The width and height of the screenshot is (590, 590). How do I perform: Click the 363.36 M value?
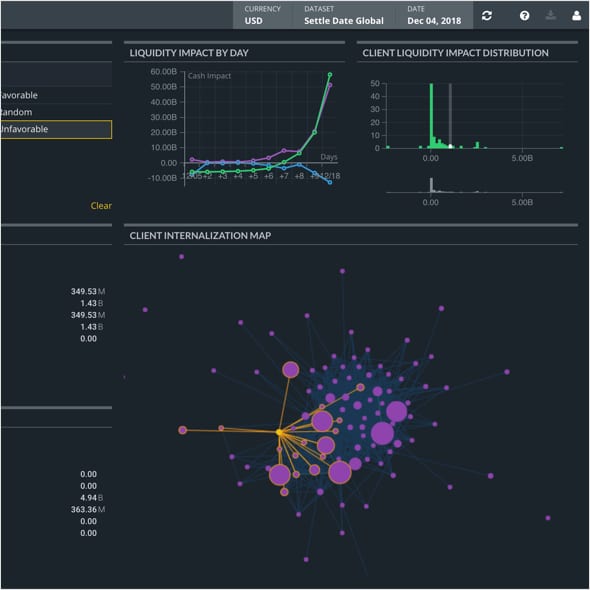(88, 509)
